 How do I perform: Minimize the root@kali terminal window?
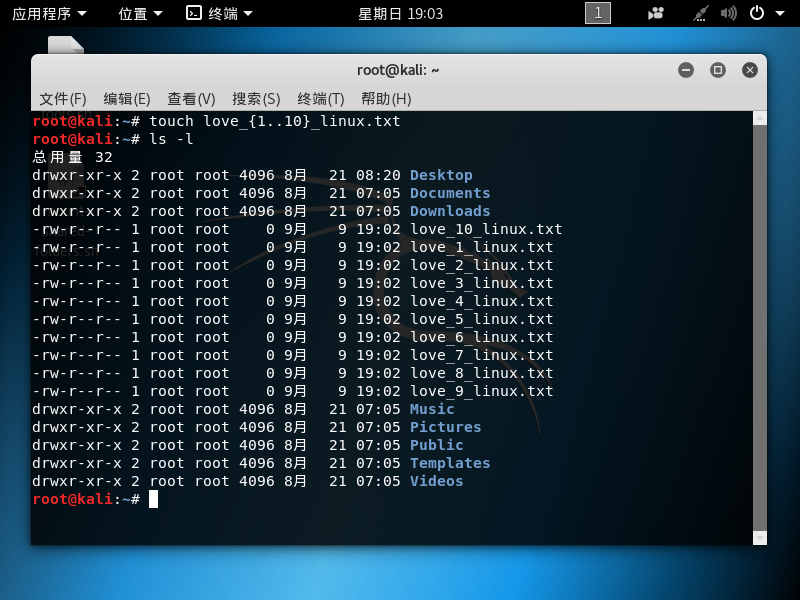(686, 70)
